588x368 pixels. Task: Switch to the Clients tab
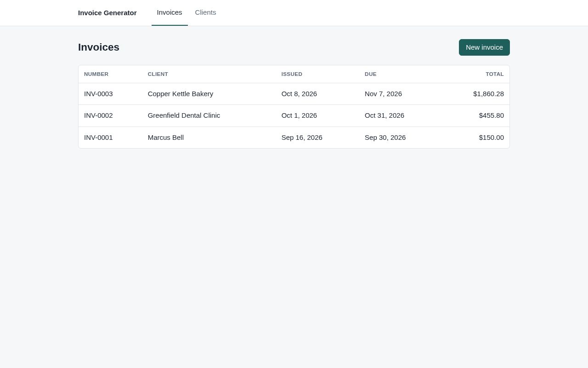tap(205, 12)
